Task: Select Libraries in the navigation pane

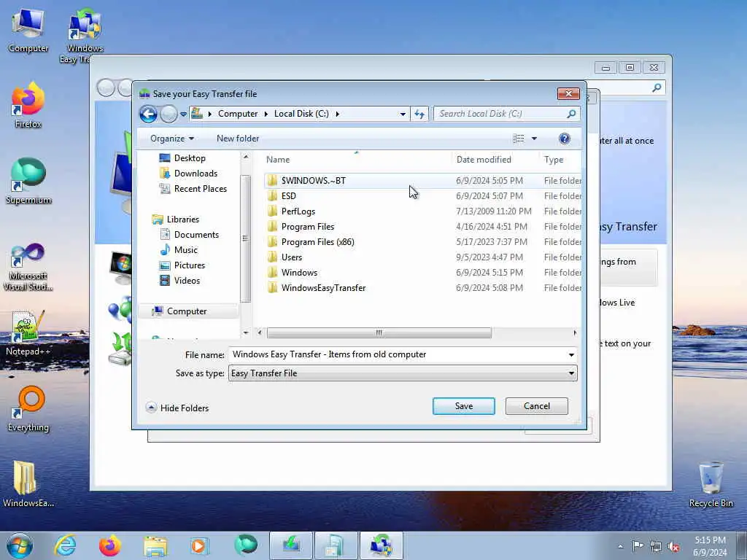Action: point(182,219)
